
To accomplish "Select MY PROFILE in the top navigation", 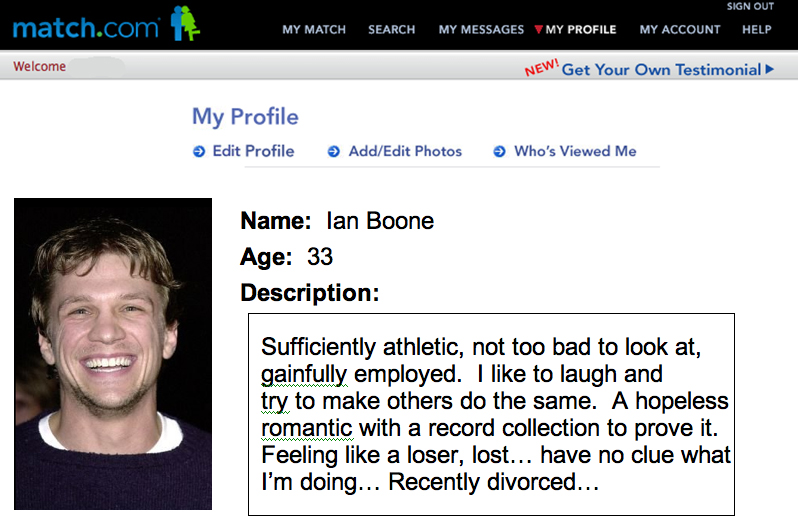I will click(x=581, y=30).
